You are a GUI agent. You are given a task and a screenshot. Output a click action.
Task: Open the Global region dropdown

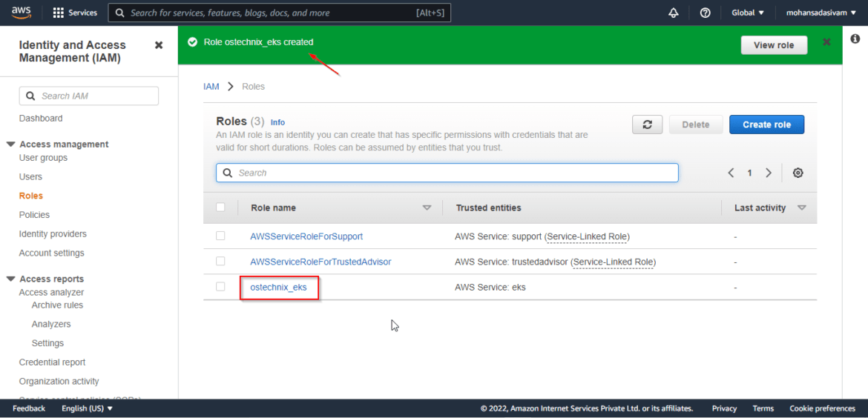pyautogui.click(x=748, y=13)
